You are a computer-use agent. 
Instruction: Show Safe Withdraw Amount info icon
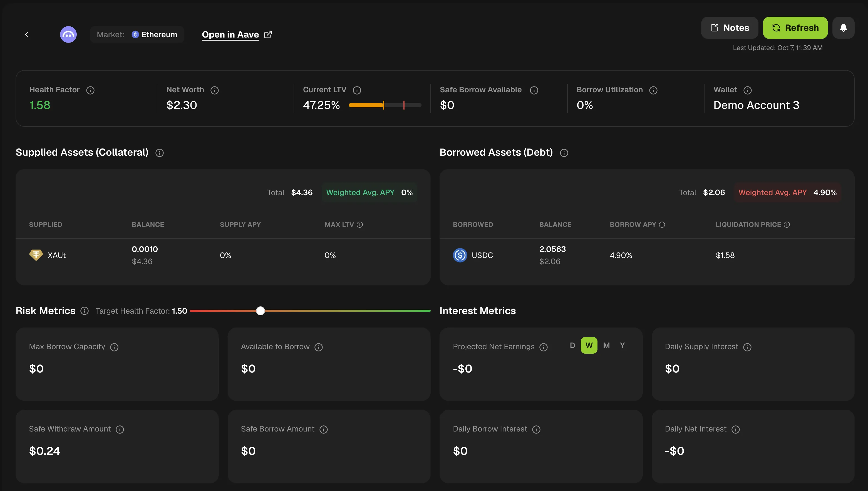coord(120,429)
